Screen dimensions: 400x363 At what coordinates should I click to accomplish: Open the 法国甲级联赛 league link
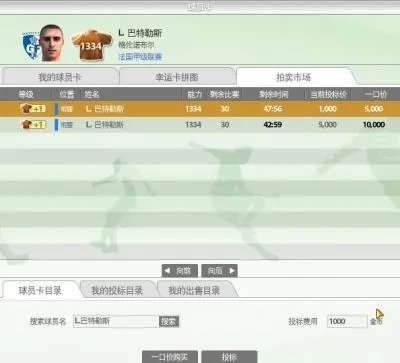[140, 57]
